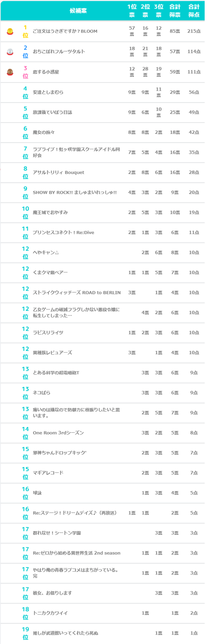The width and height of the screenshot is (207, 644).
Task: Open プリンセスコネクト！Re:Dive entry
Action: (x=63, y=232)
